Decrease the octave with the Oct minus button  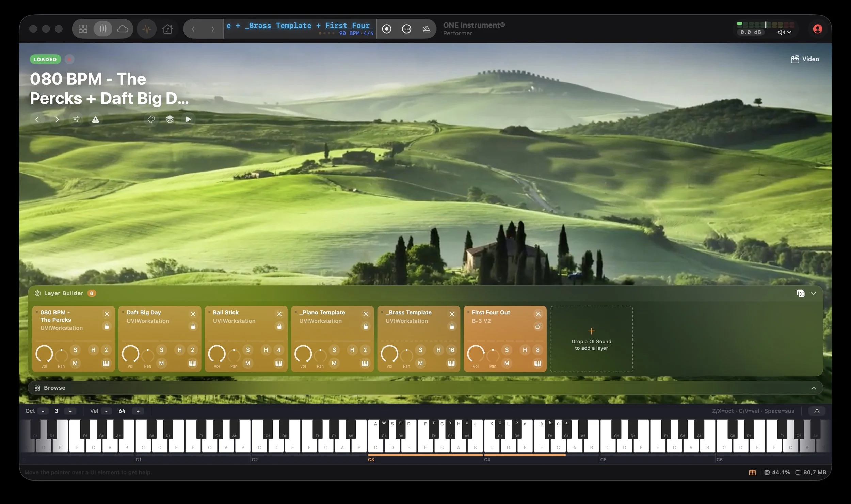pyautogui.click(x=43, y=411)
